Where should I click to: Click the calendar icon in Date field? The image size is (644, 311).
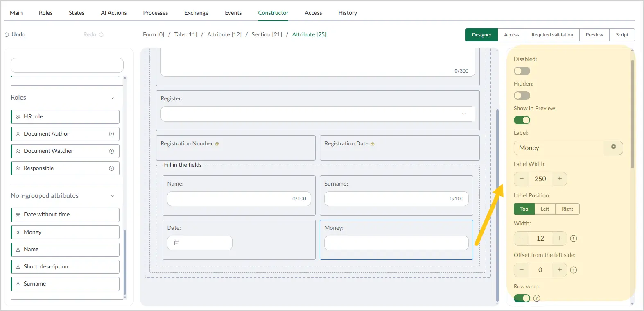(177, 243)
